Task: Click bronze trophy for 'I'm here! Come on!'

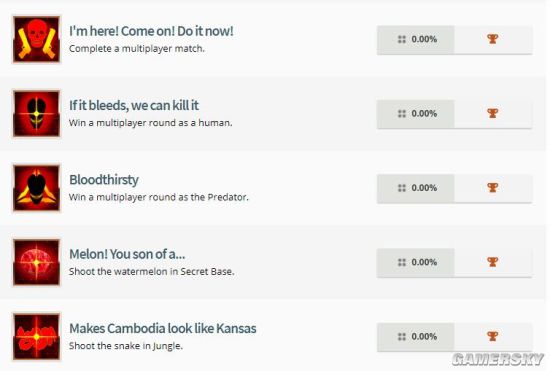Action: coord(492,39)
